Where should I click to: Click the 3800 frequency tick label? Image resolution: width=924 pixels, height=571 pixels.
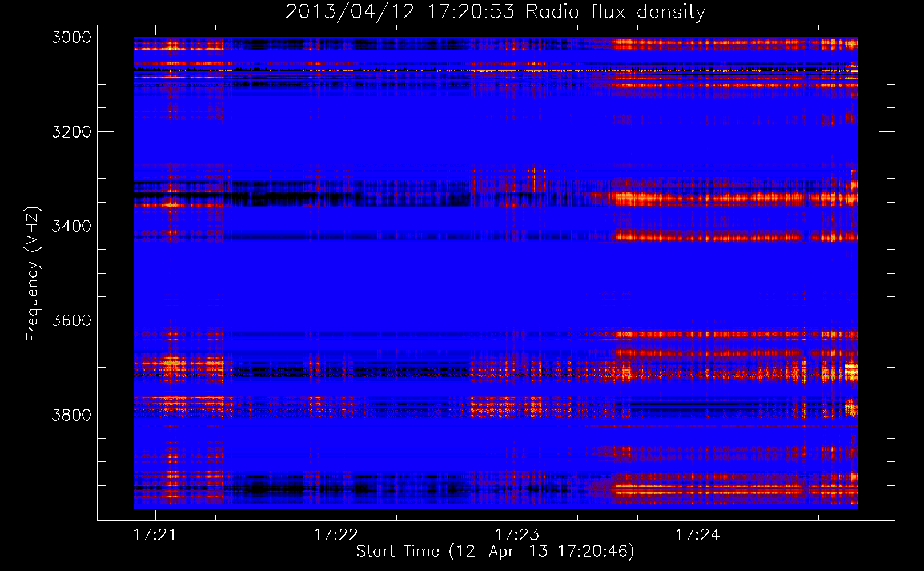click(x=71, y=415)
